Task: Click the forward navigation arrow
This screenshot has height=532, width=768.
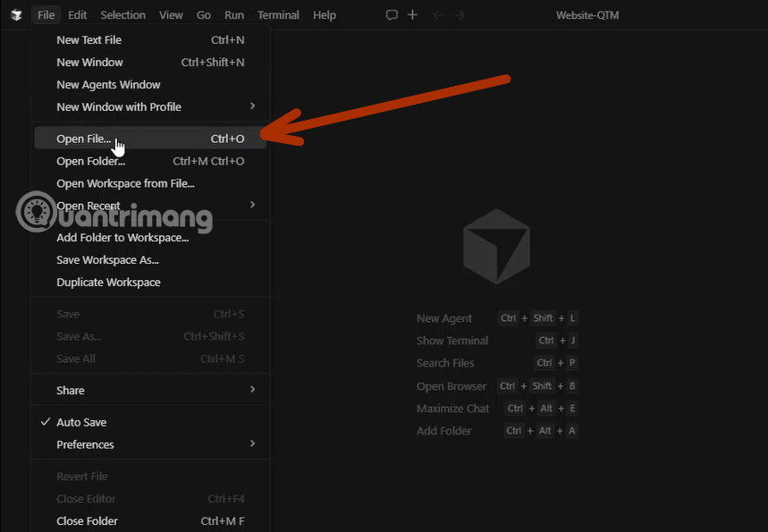Action: point(458,14)
